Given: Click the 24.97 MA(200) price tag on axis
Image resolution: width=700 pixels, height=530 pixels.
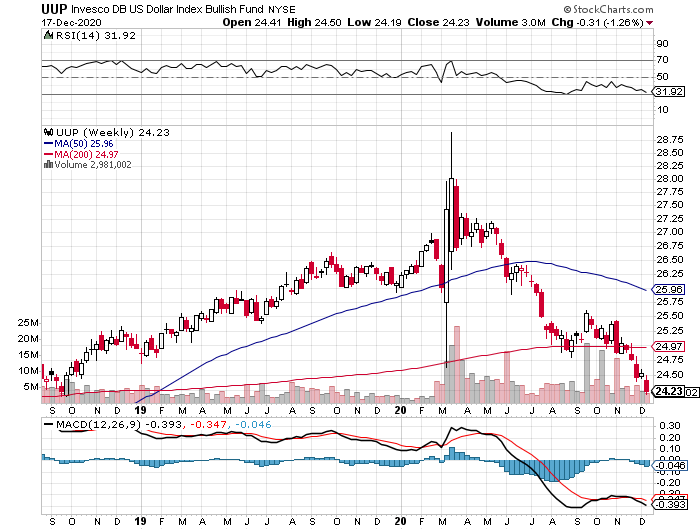Looking at the screenshot, I should 668,346.
